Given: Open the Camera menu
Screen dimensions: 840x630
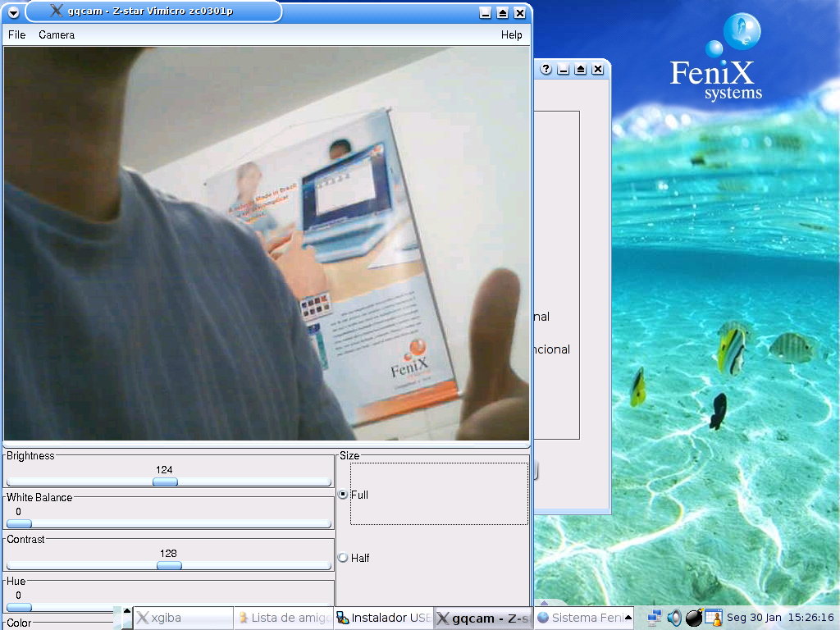Looking at the screenshot, I should point(57,34).
